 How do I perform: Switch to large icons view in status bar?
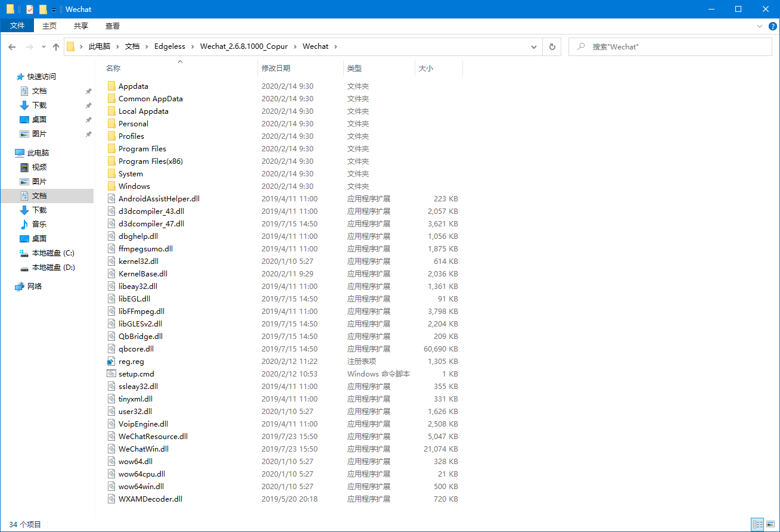pyautogui.click(x=770, y=525)
